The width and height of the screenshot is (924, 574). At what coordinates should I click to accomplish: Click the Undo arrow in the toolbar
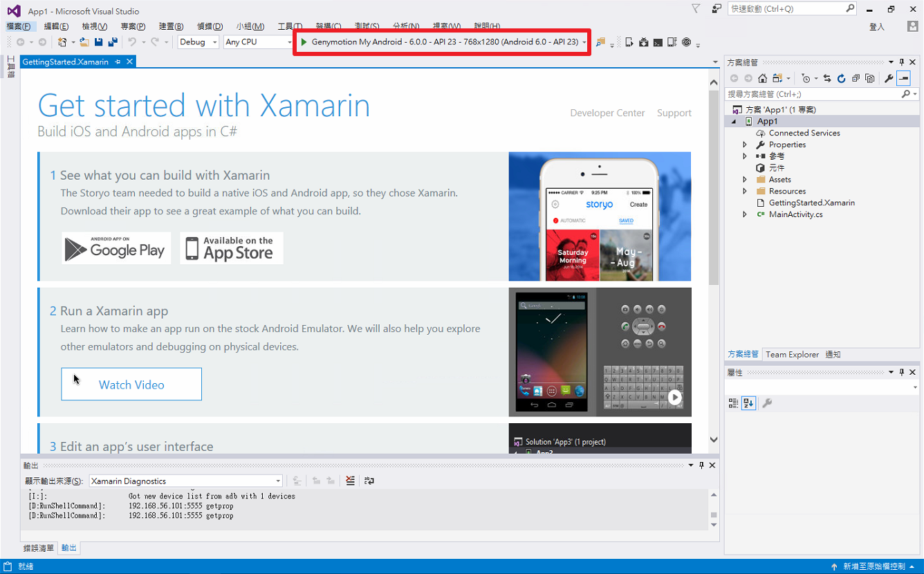point(131,42)
